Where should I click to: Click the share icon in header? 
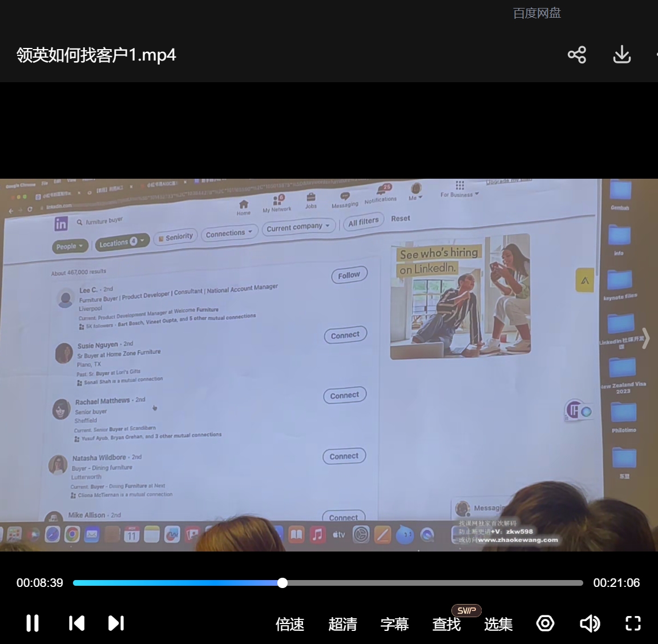[x=576, y=55]
